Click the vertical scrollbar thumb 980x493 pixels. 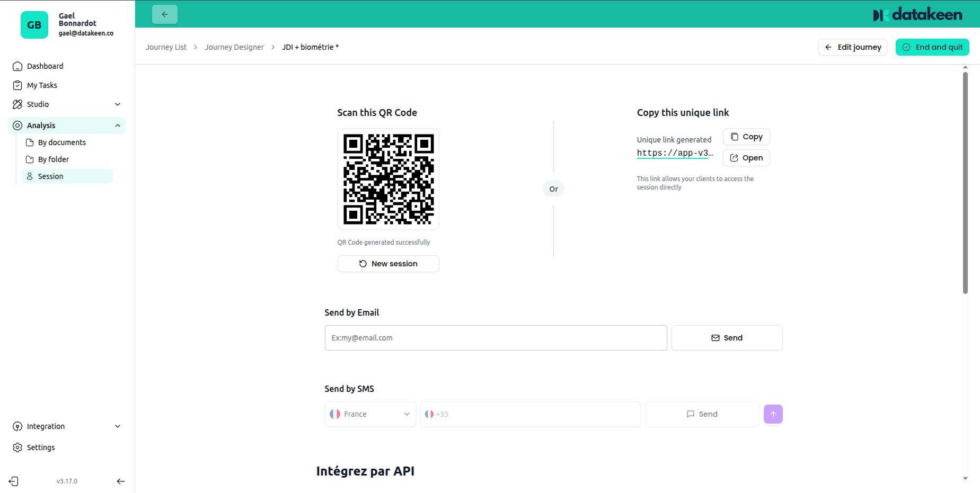click(x=965, y=182)
